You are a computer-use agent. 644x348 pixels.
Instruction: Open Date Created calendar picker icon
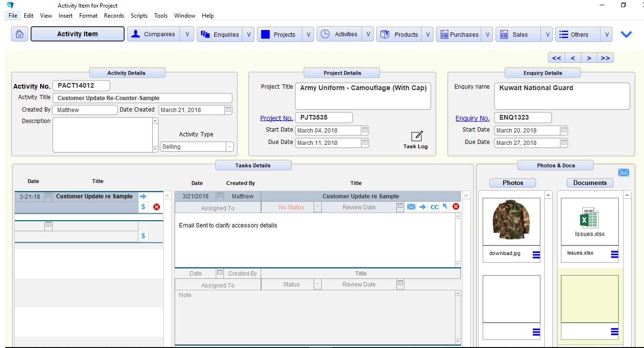(x=228, y=110)
